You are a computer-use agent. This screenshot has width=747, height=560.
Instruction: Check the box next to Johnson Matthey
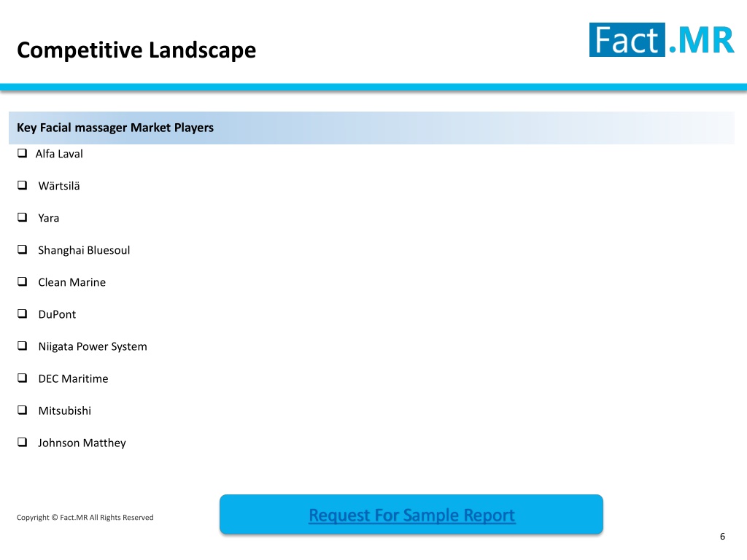[x=23, y=442]
